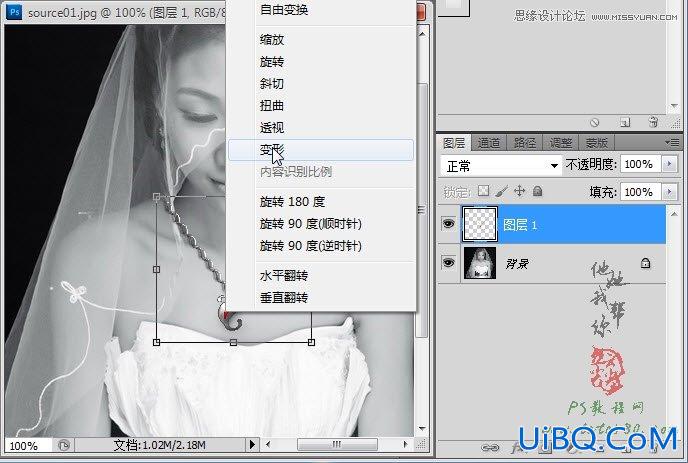The height and width of the screenshot is (463, 688).
Task: Click the new item icon in upper panel
Action: 625,122
